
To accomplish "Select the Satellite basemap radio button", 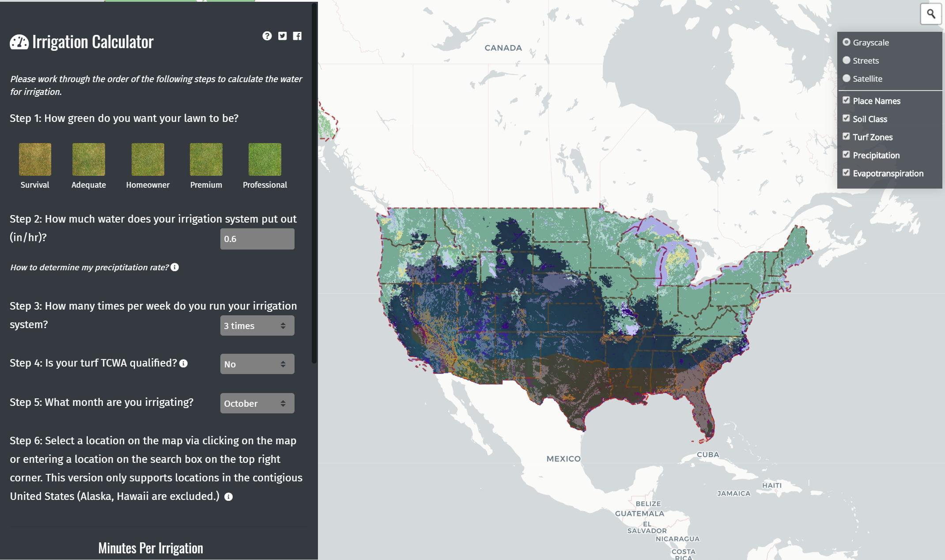I will 846,78.
